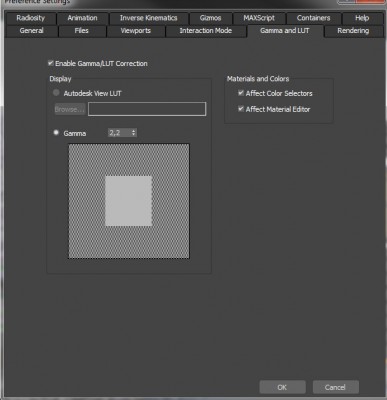
Task: Uncheck Affect Color Selectors option
Action: [241, 93]
